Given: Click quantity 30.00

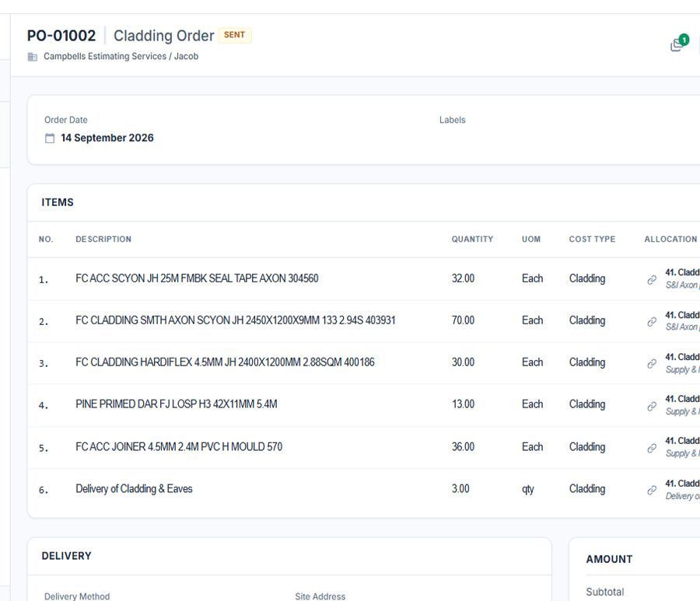Looking at the screenshot, I should click(463, 362).
